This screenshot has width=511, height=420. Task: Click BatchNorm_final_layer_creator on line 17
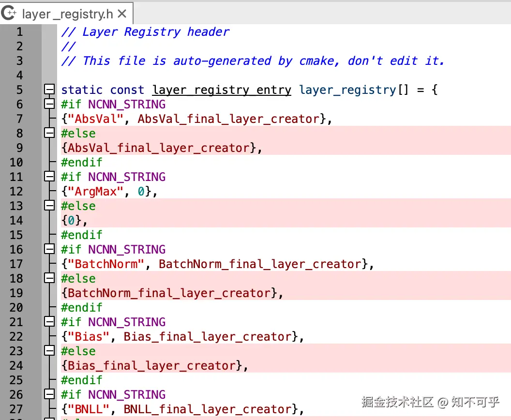click(260, 264)
